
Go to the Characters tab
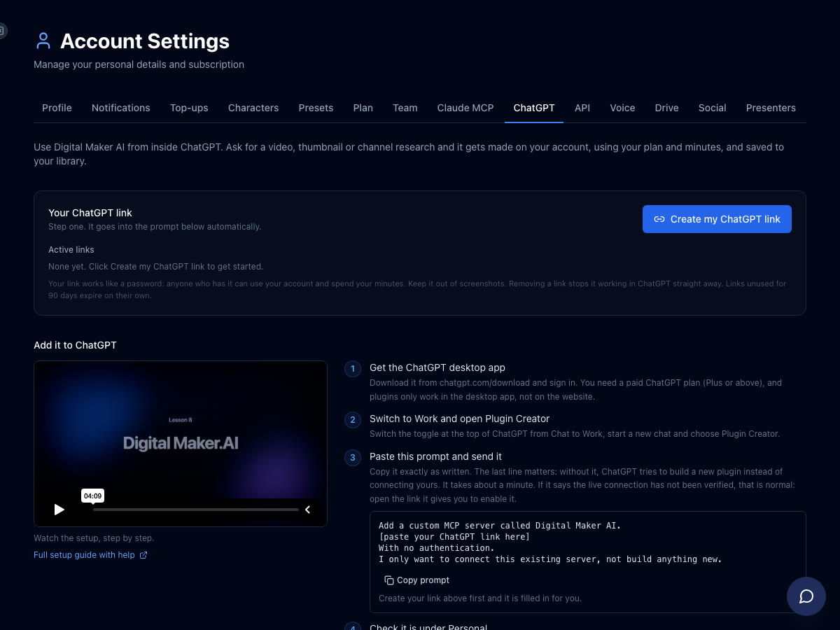[253, 108]
